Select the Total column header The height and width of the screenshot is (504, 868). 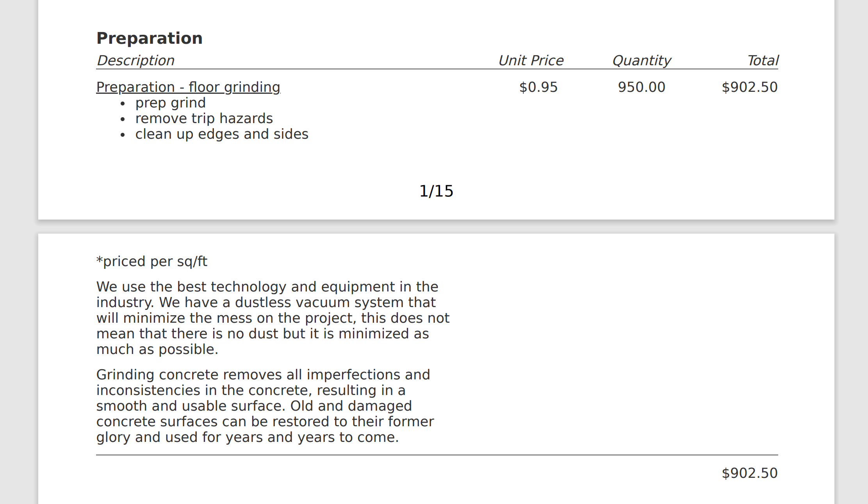pos(763,61)
